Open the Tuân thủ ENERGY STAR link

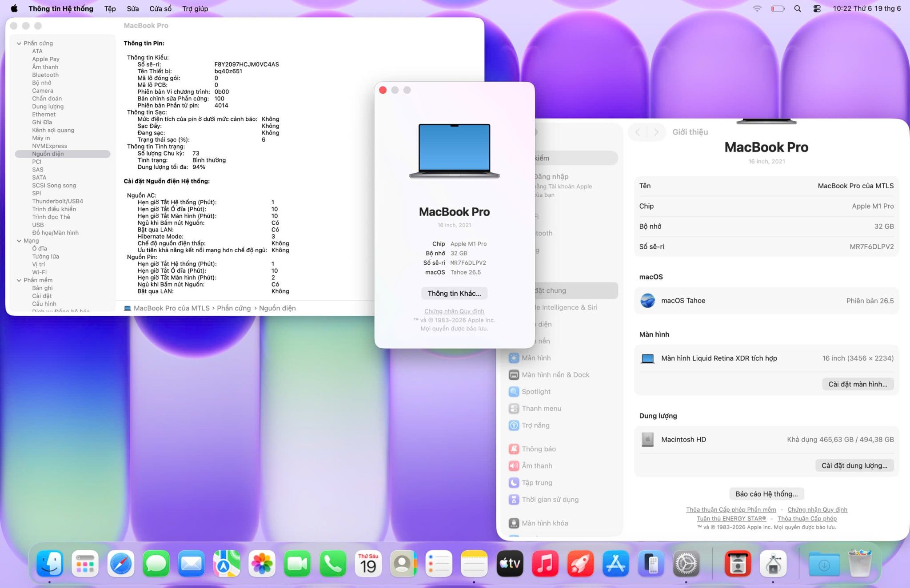click(x=731, y=518)
